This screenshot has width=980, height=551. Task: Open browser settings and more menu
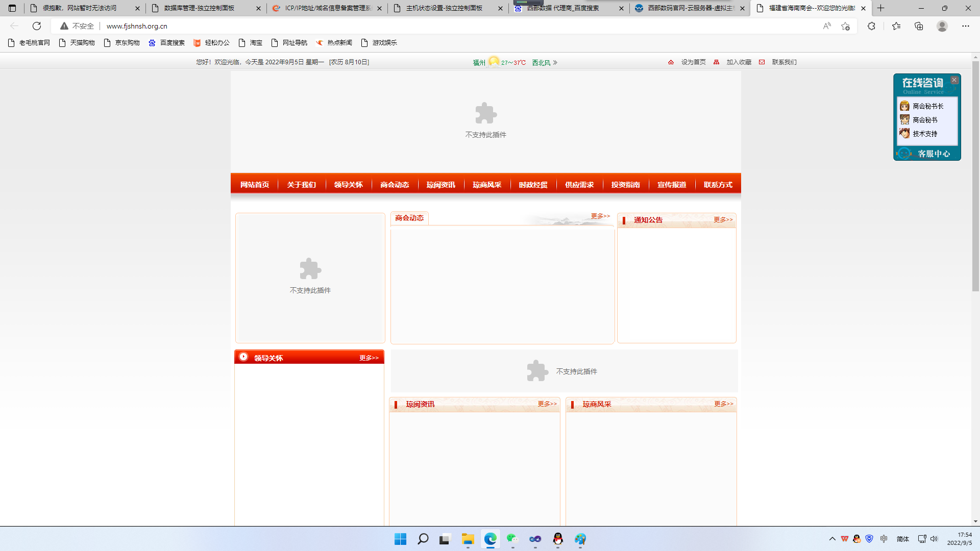tap(965, 26)
